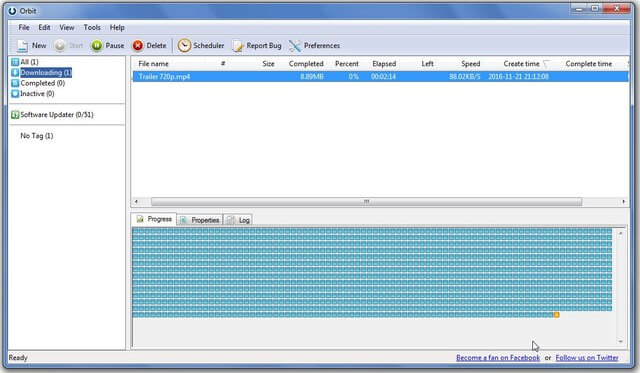Screen dimensions: 640x373
Task: Click the New download icon
Action: pyautogui.click(x=23, y=46)
